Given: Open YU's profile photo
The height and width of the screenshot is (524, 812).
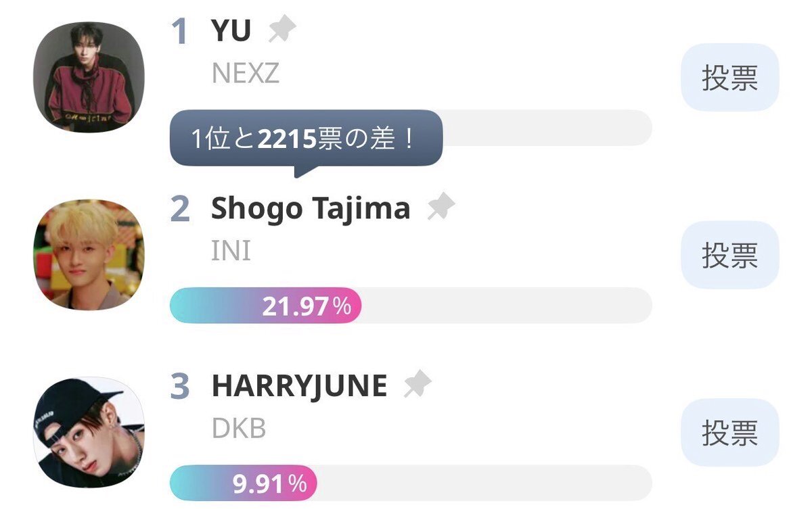Looking at the screenshot, I should (x=89, y=77).
